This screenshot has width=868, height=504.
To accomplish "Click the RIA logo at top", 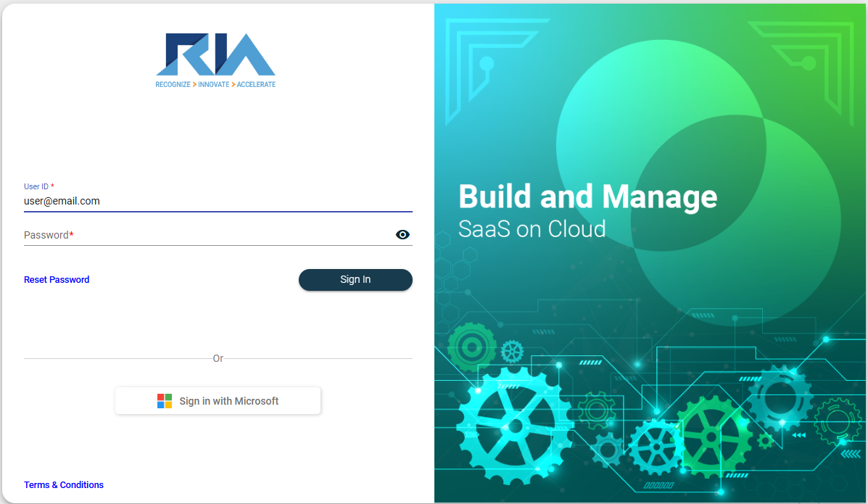I will click(215, 54).
